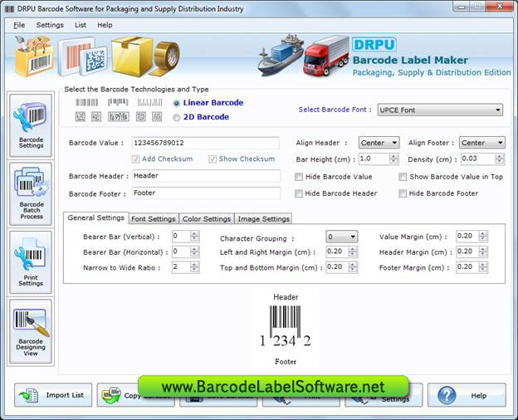Click into the Barcode Value field
The image size is (518, 420).
tap(206, 143)
